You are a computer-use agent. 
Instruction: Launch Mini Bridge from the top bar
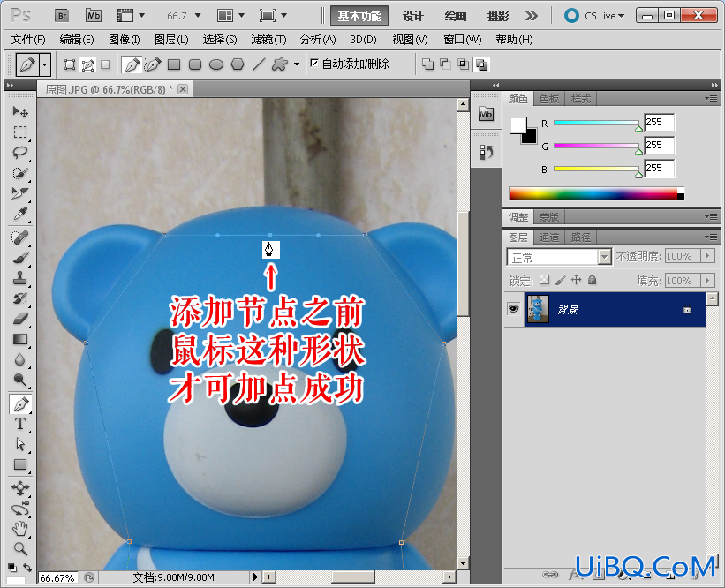tap(94, 16)
